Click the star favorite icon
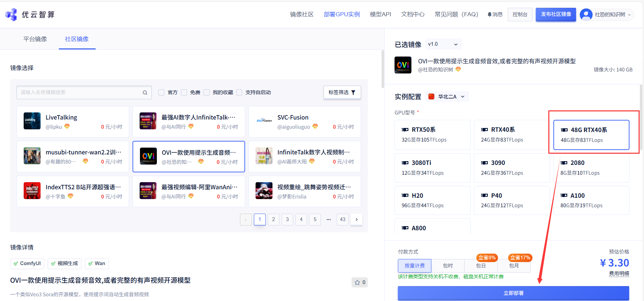This screenshot has width=644, height=301. (x=357, y=282)
